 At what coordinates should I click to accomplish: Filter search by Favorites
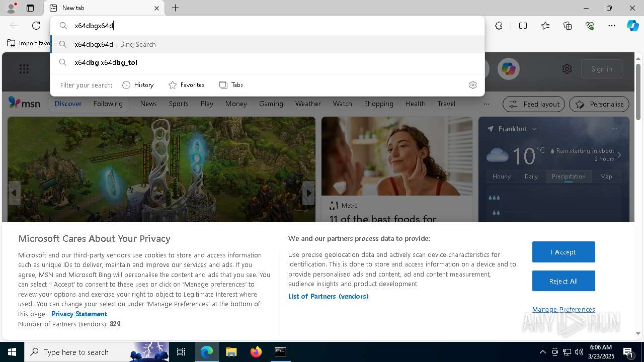186,85
